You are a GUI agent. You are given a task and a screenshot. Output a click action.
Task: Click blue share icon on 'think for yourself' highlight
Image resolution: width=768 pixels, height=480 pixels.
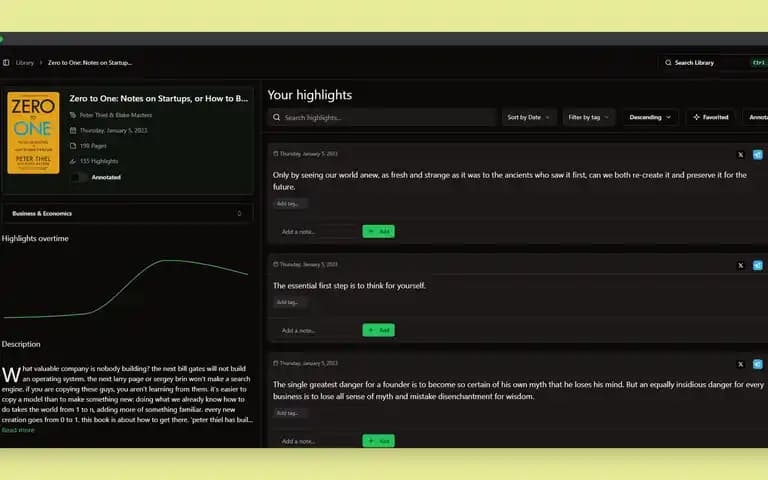(758, 265)
